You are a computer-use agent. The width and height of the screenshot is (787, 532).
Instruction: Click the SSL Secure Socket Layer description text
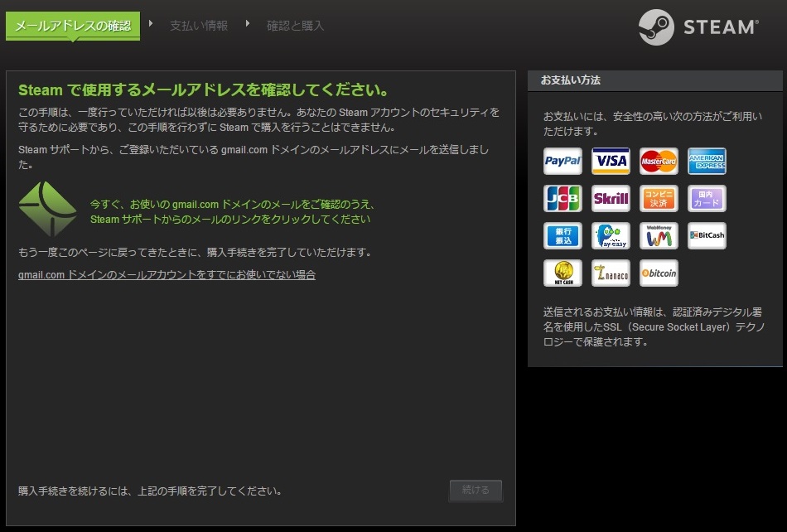(654, 326)
